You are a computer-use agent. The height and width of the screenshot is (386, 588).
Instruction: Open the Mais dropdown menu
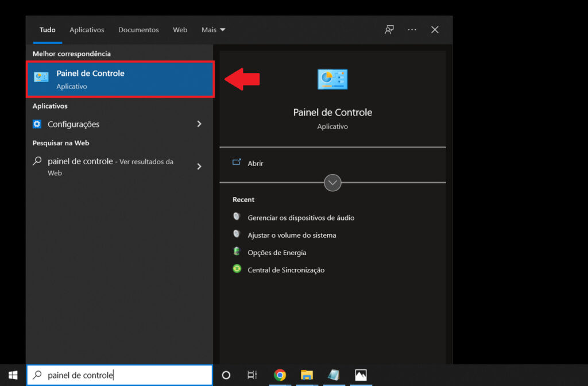point(213,29)
